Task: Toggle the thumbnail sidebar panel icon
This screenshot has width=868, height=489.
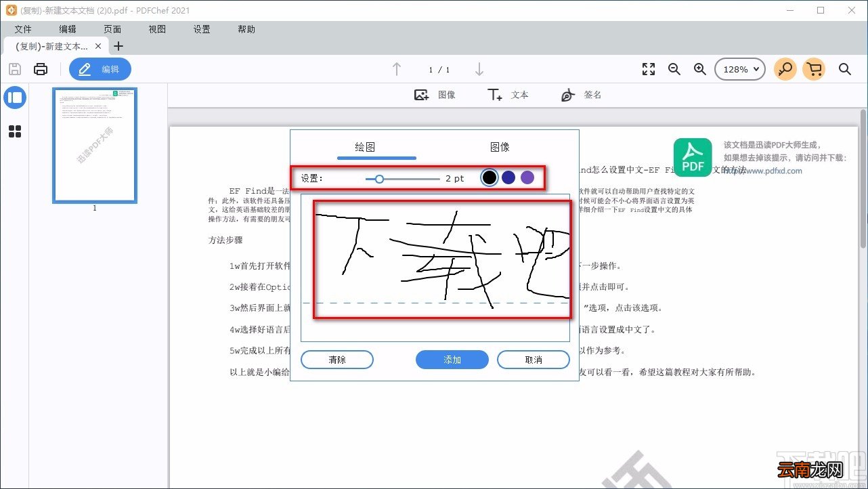Action: pyautogui.click(x=15, y=98)
